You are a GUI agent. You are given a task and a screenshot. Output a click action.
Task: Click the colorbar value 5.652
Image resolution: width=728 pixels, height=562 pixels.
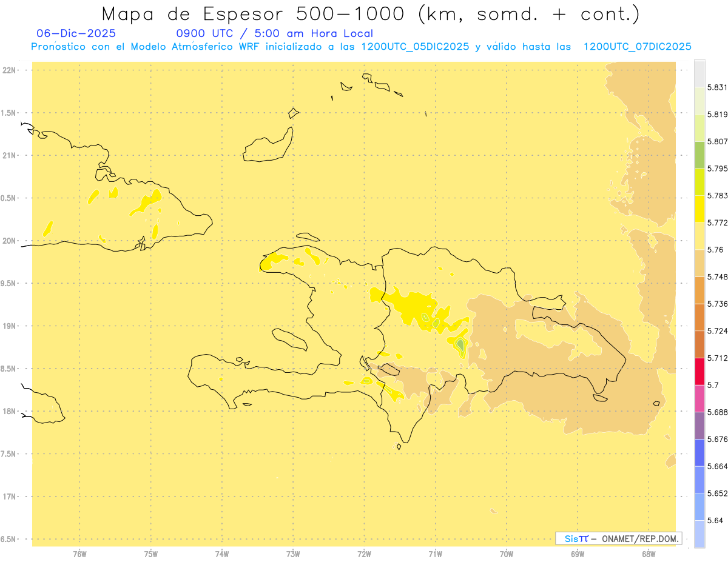pos(718,493)
